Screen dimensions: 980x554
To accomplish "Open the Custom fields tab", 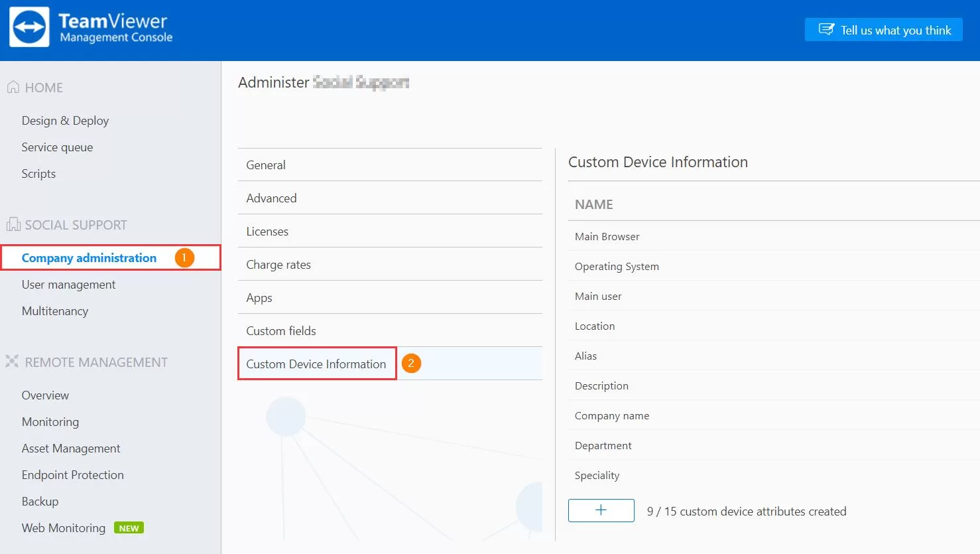I will click(390, 330).
